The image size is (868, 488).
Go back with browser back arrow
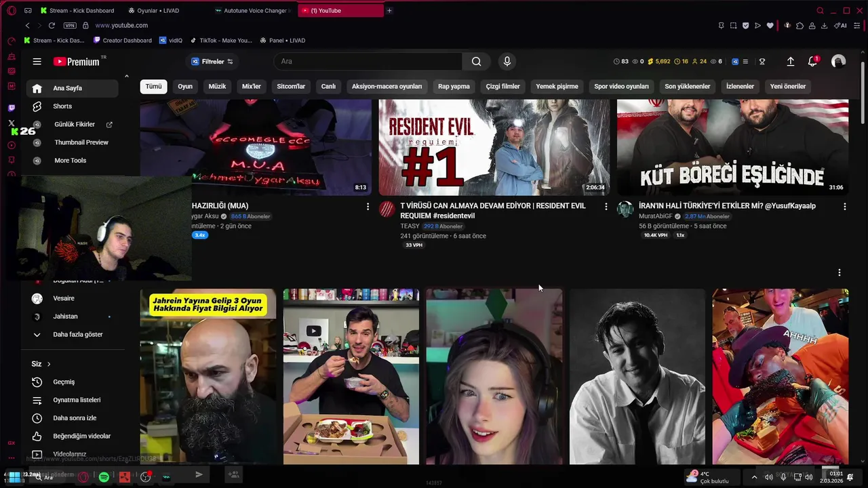point(27,26)
